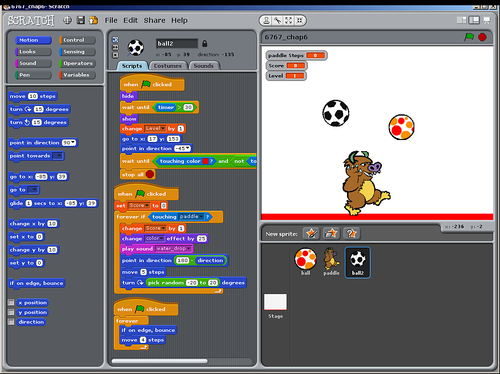The width and height of the screenshot is (500, 374).
Task: Select the delete scissors tool
Action: click(x=277, y=21)
